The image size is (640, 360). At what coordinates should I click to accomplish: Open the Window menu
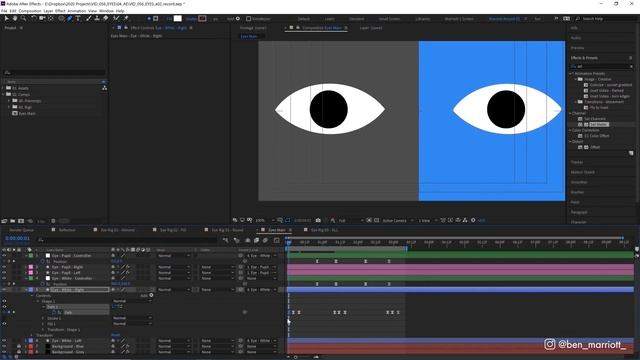coord(106,11)
